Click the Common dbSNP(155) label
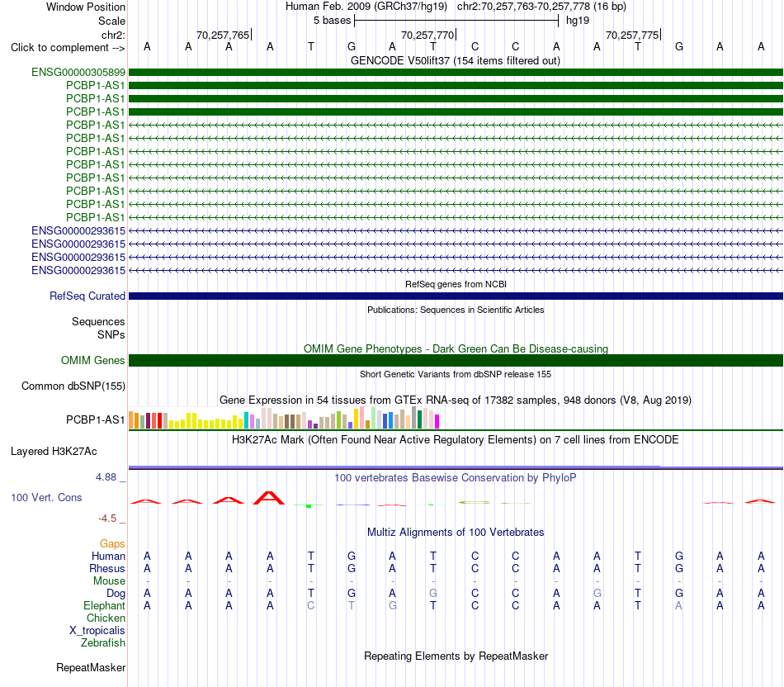This screenshot has height=687, width=784. click(73, 386)
